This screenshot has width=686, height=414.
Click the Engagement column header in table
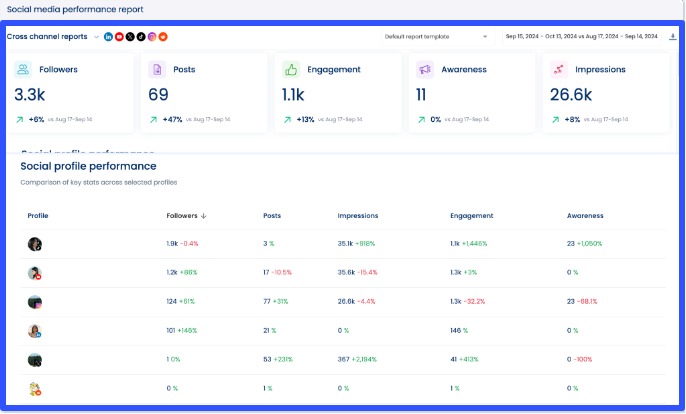coord(470,215)
